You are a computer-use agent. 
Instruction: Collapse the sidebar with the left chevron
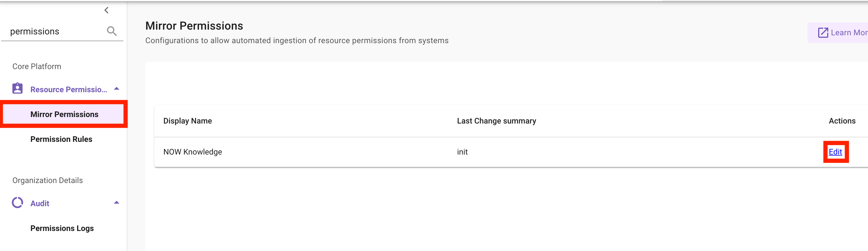(106, 10)
